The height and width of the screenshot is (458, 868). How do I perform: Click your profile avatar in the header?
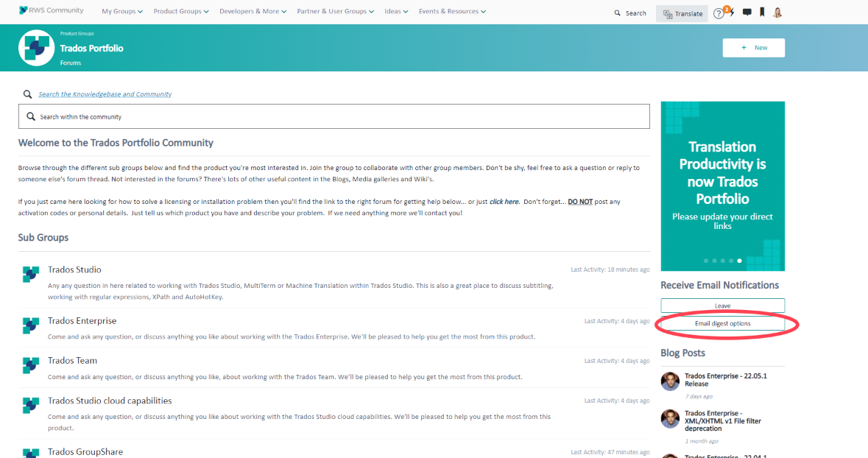coord(777,13)
